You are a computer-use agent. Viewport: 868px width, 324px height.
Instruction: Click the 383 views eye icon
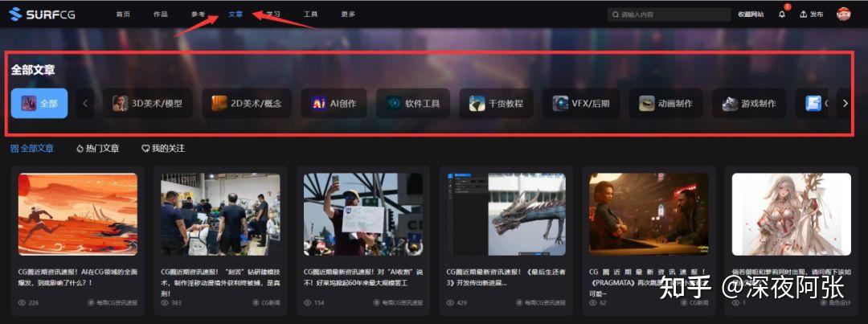[165, 303]
